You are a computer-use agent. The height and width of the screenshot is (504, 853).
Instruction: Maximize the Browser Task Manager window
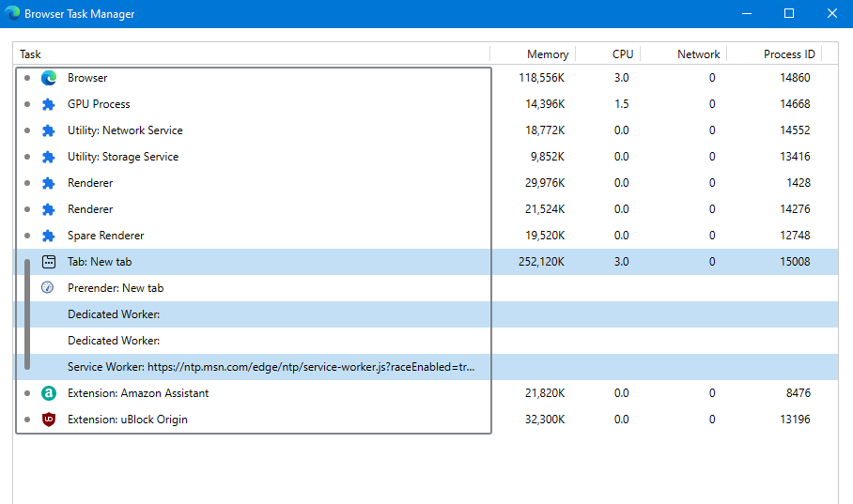click(x=789, y=13)
